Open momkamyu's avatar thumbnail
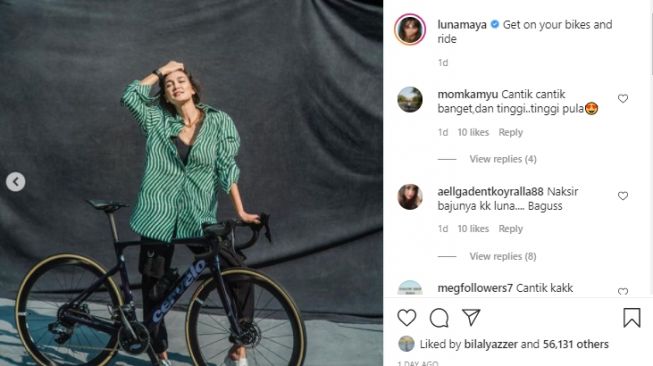This screenshot has height=366, width=653. pyautogui.click(x=410, y=100)
